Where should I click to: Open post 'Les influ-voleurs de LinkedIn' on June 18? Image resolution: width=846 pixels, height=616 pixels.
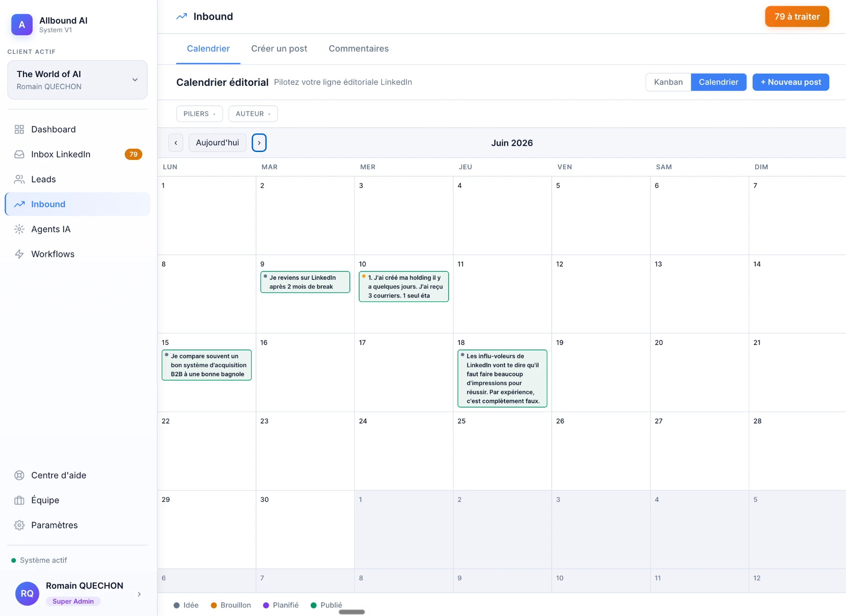click(x=502, y=379)
